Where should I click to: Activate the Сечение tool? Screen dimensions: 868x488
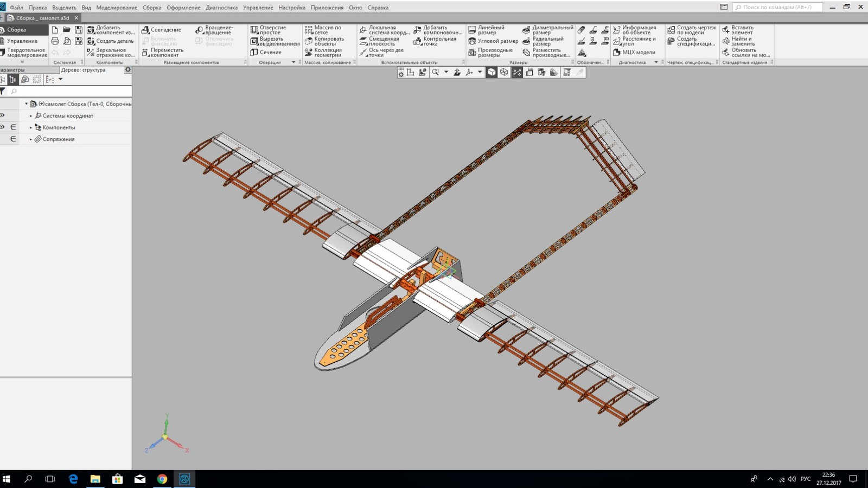pyautogui.click(x=266, y=53)
